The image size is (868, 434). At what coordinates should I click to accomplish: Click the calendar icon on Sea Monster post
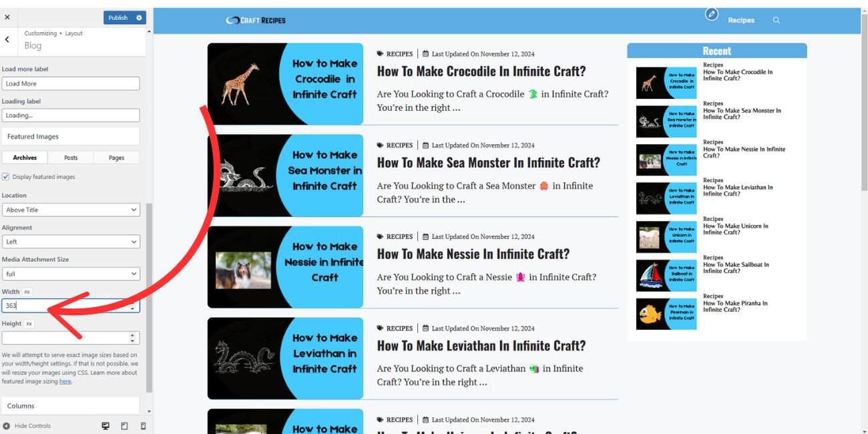tap(425, 145)
